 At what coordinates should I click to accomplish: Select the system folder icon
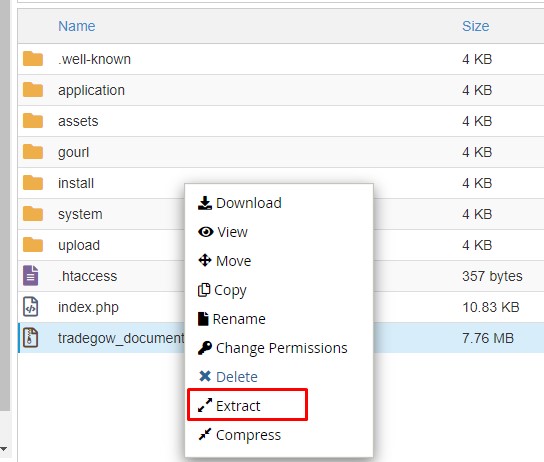click(33, 214)
